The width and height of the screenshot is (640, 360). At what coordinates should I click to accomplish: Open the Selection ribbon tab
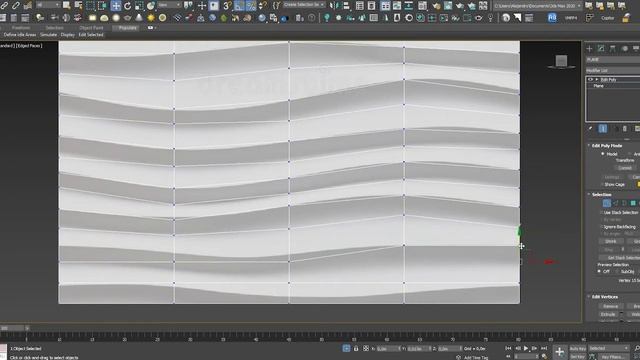(54, 28)
